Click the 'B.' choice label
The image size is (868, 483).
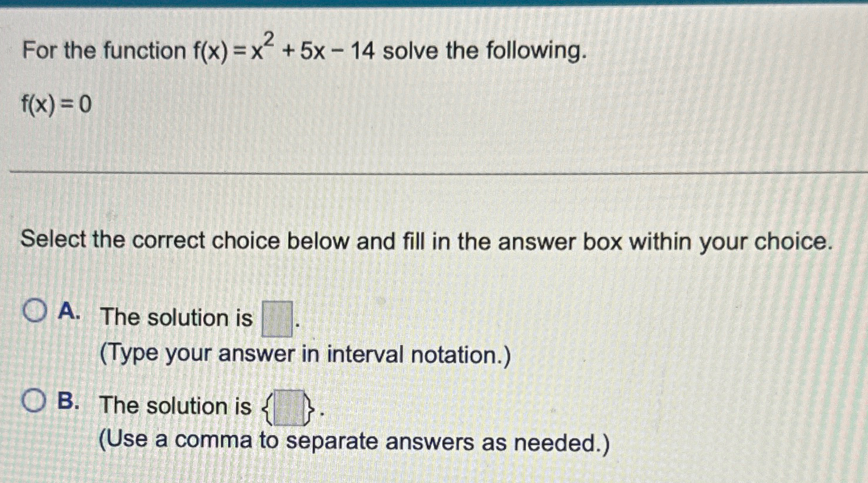(69, 401)
